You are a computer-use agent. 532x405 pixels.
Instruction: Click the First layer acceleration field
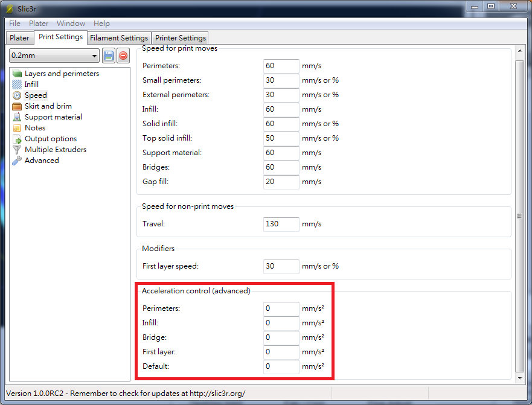point(281,352)
